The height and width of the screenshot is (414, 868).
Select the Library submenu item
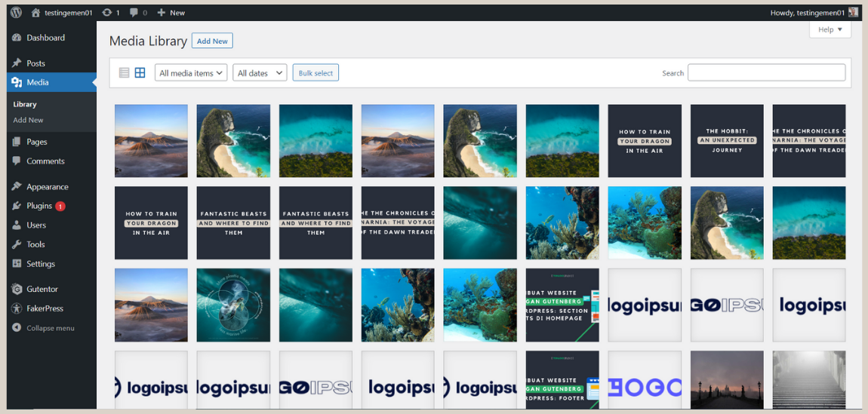[x=25, y=104]
